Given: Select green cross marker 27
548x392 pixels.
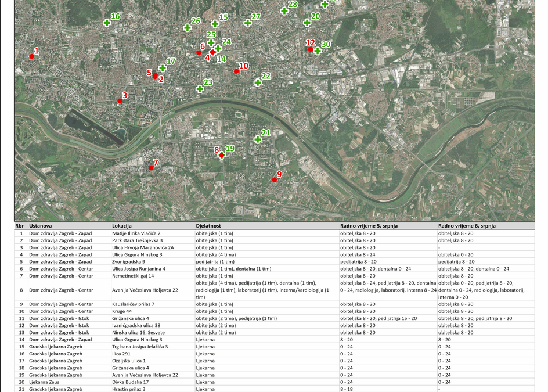Looking at the screenshot, I should (x=248, y=23).
